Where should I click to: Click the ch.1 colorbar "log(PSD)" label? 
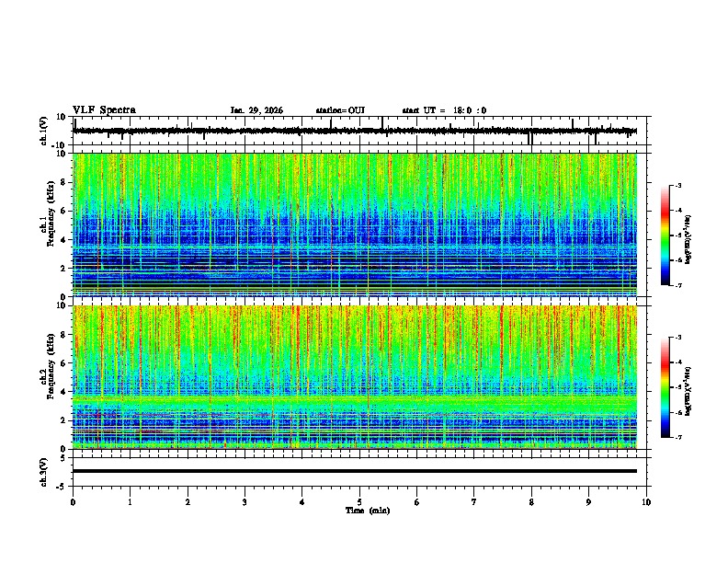(688, 239)
